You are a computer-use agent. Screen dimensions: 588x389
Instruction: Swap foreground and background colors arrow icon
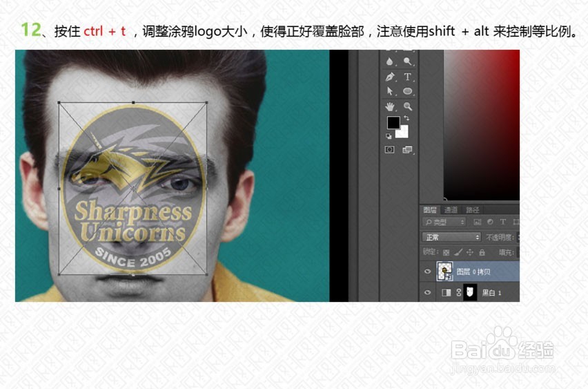[406, 118]
